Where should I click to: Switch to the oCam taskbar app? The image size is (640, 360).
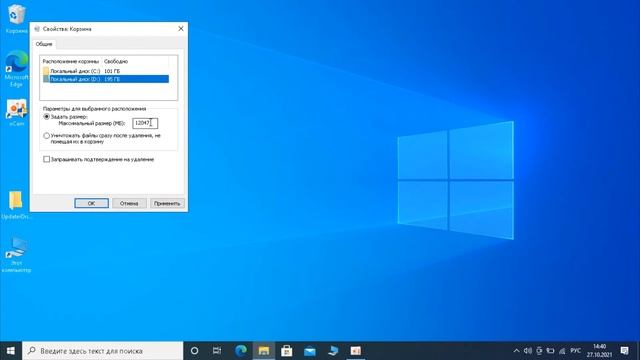(x=356, y=351)
